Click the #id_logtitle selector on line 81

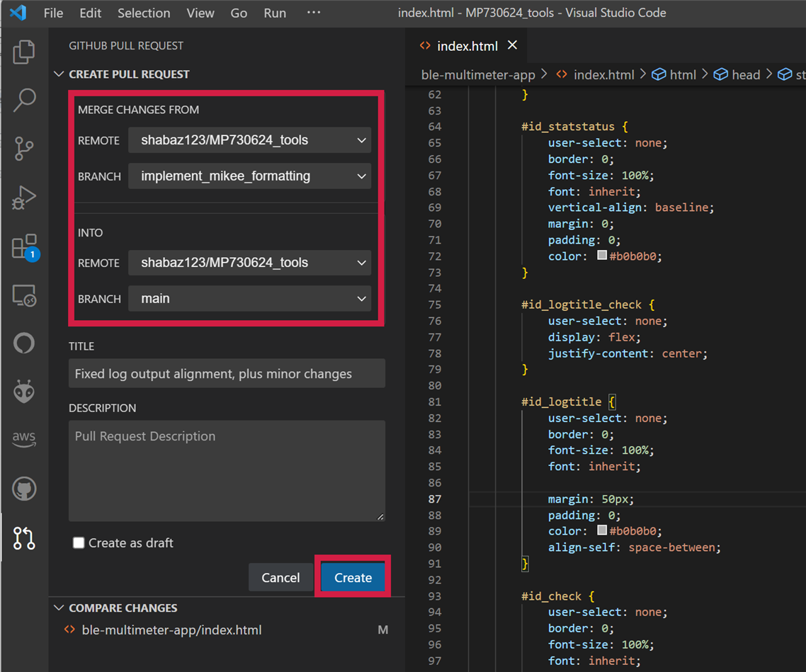[x=562, y=402]
